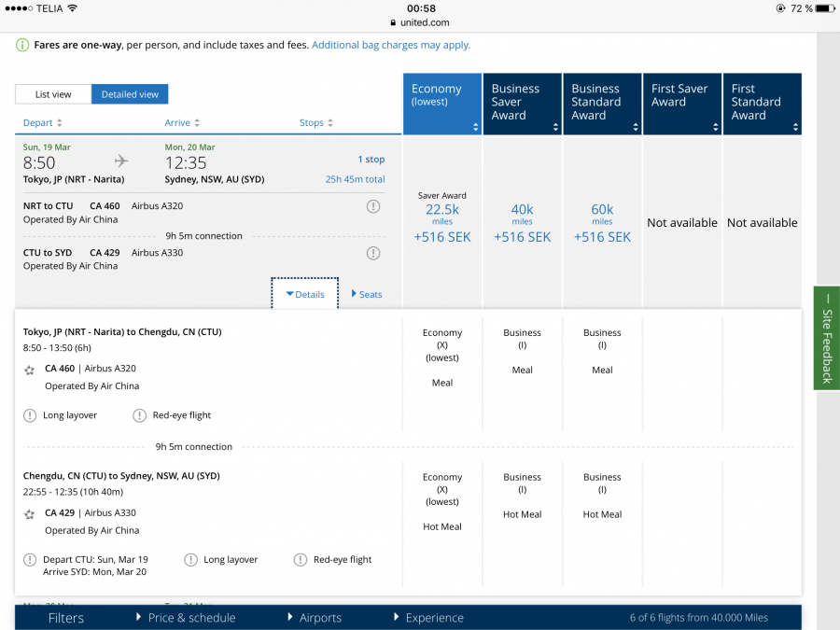Click Long layover alert icon for CA 429
The height and width of the screenshot is (630, 840).
pyautogui.click(x=190, y=560)
